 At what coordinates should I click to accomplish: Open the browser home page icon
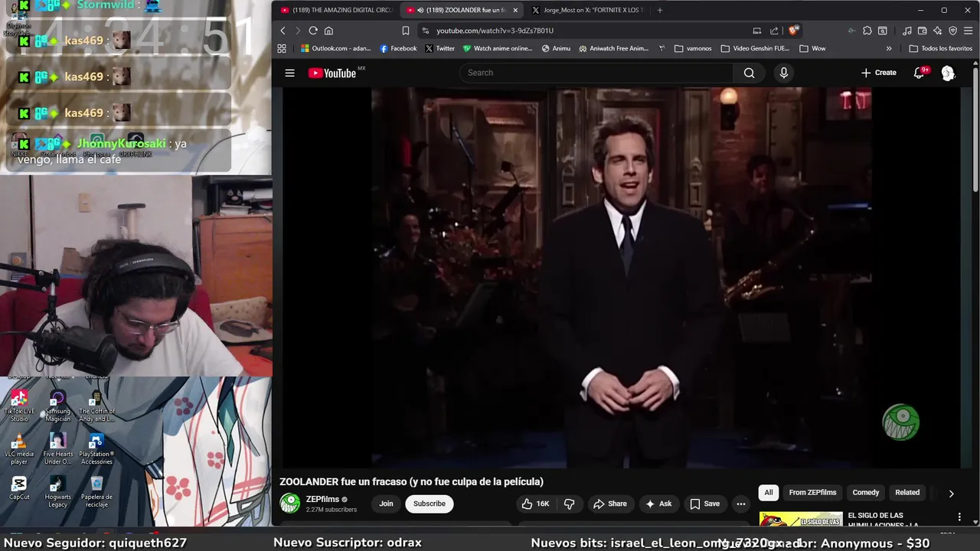tap(328, 31)
